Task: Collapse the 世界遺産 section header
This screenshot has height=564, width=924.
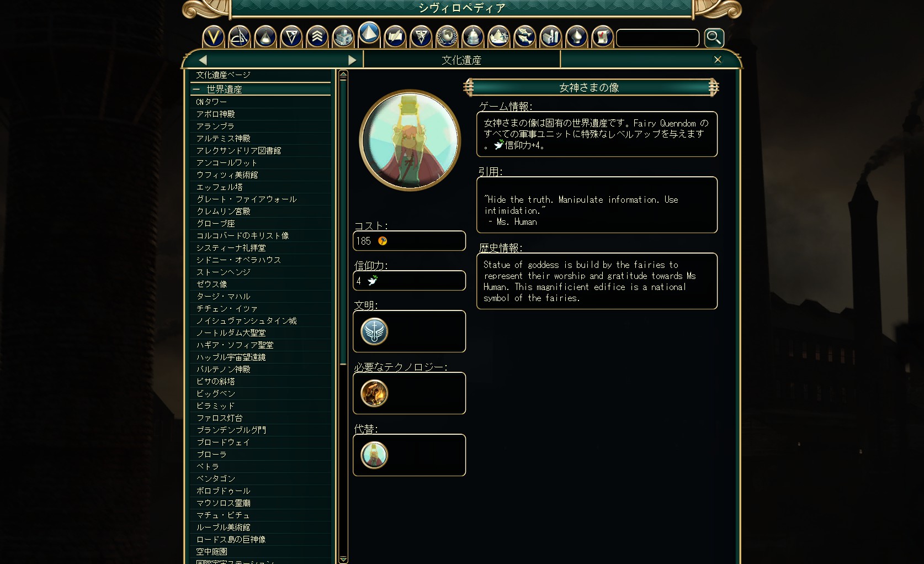Action: pyautogui.click(x=261, y=89)
